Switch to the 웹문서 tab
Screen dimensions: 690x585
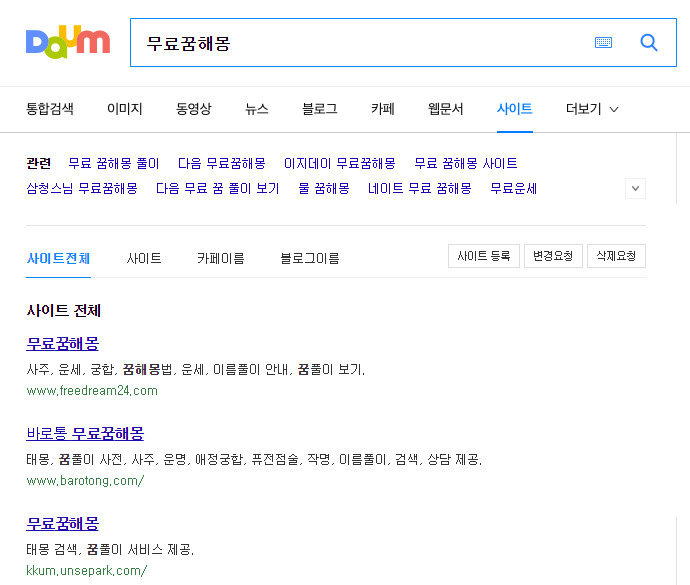pos(445,109)
